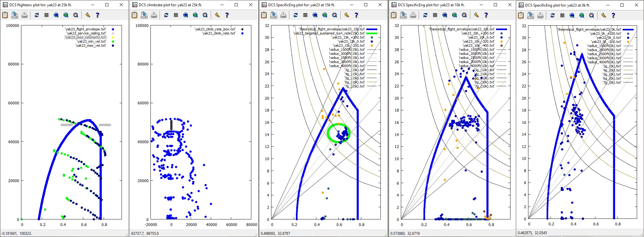Screen dimensions: 644x237
Task: Click export icon in climbrate plot window
Action: click(x=144, y=15)
